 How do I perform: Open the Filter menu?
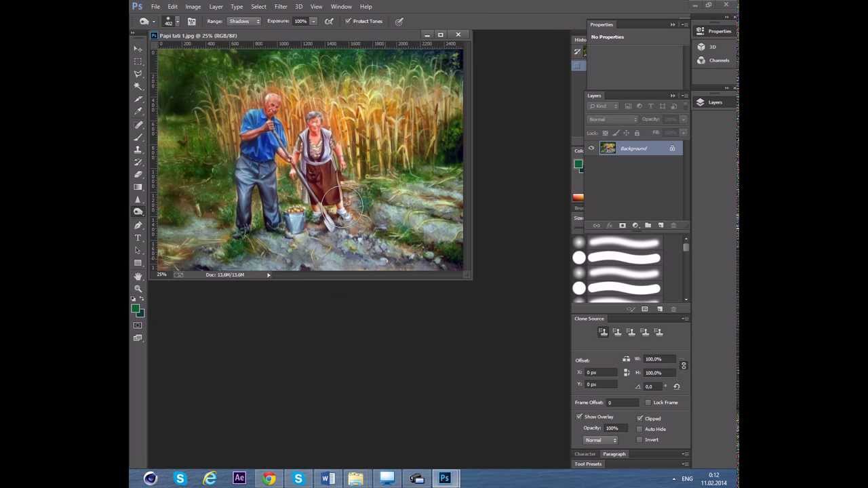(281, 7)
